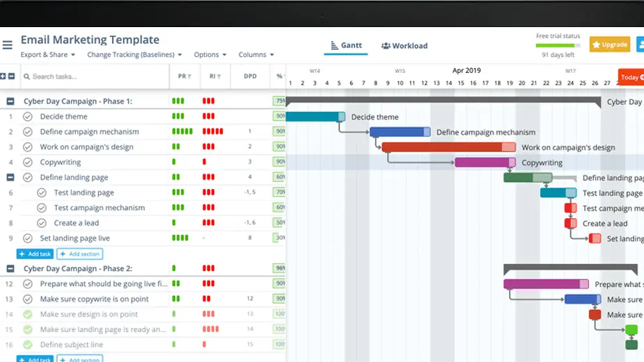Click Add section below Phase 1
This screenshot has width=644, height=362.
79,254
